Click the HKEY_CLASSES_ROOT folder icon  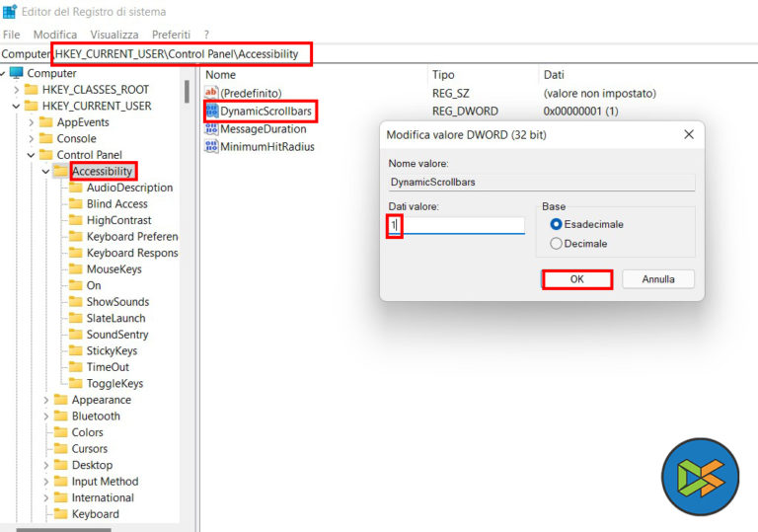[x=32, y=90]
